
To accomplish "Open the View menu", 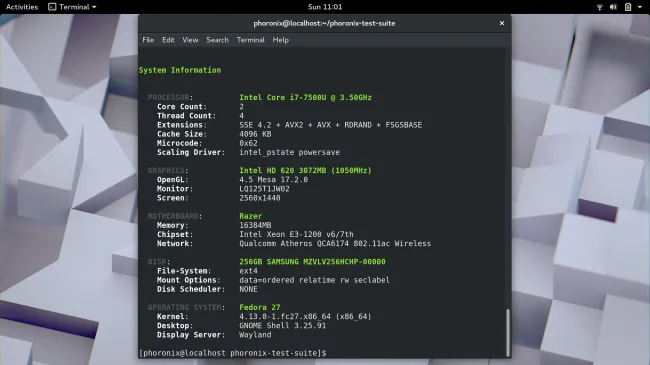I will click(190, 40).
